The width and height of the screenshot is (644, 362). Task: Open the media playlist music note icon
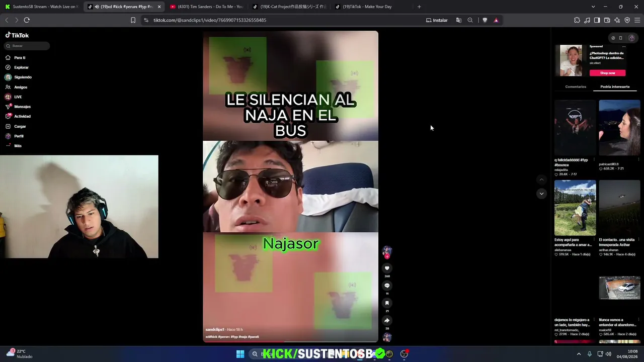[587, 20]
